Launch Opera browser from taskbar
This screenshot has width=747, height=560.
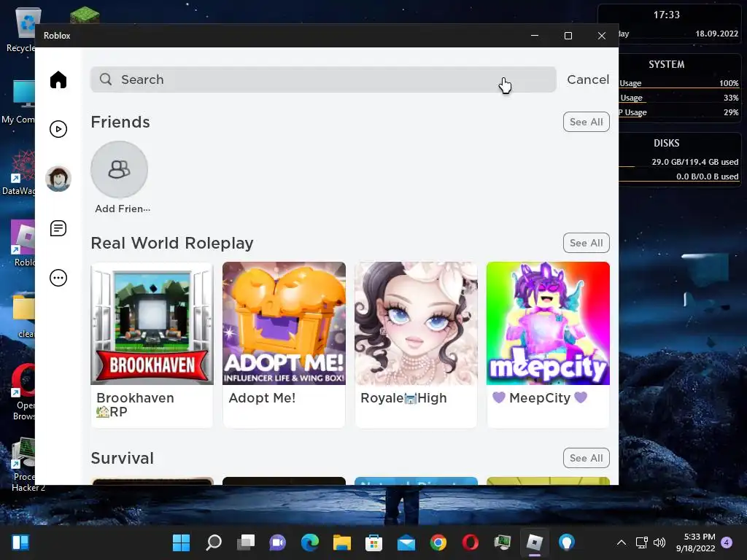[x=471, y=542]
